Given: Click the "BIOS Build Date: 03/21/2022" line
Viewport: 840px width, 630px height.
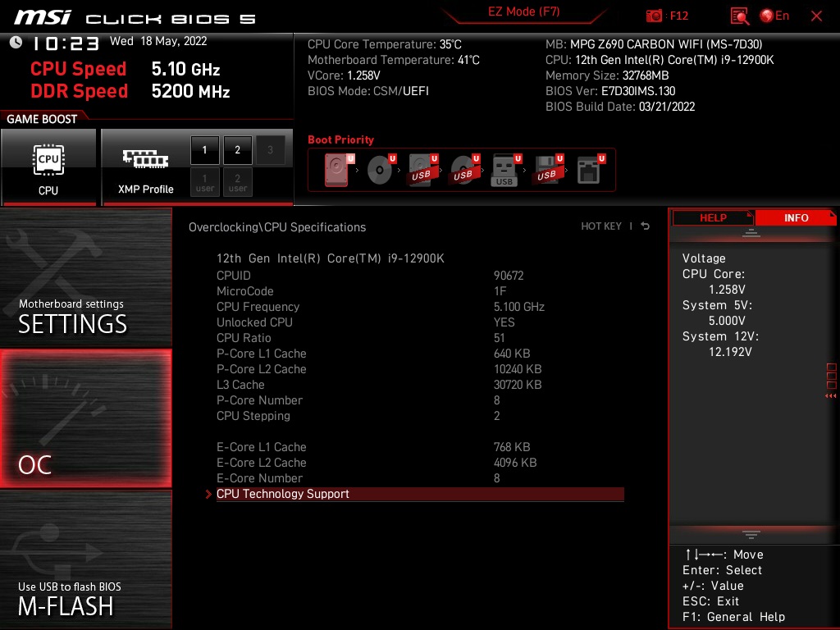Looking at the screenshot, I should [620, 107].
